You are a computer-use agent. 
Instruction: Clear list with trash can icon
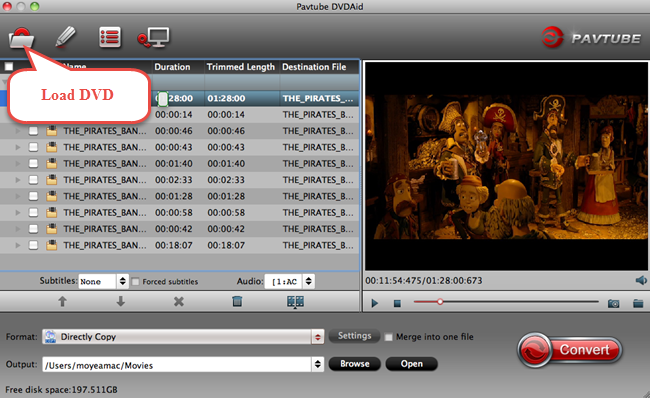click(237, 301)
